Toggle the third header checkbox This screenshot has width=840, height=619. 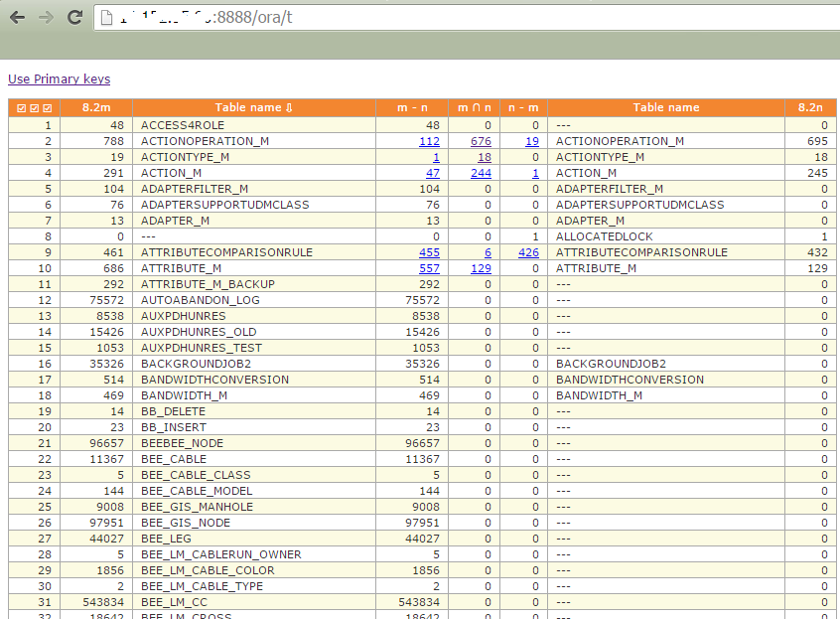tap(47, 108)
